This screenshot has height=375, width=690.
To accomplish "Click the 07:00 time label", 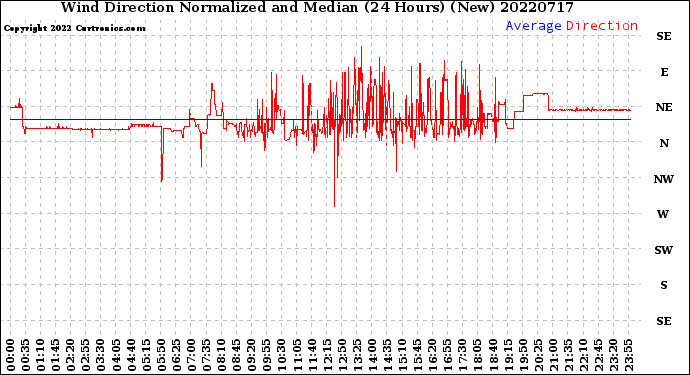I will pos(191,355).
